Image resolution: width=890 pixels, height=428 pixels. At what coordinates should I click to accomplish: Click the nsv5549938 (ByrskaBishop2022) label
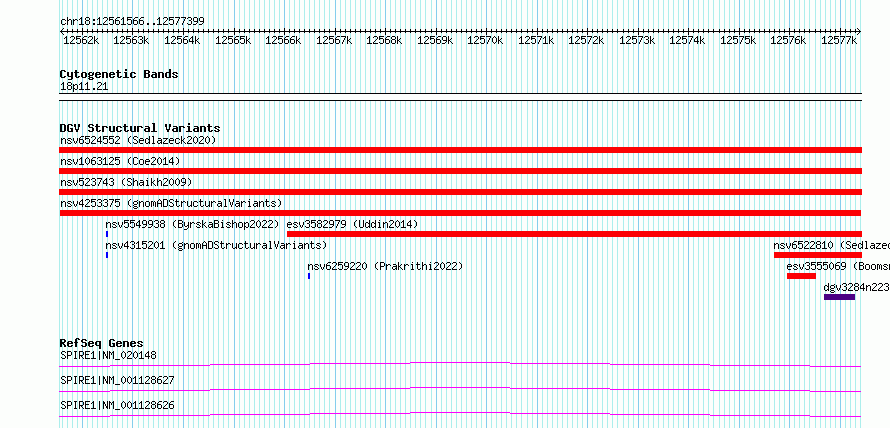[x=192, y=224]
